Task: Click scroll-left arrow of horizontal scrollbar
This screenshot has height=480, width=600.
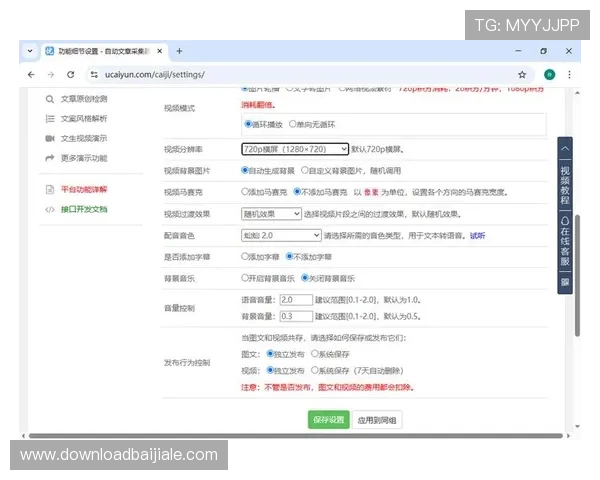Action: tap(24, 436)
